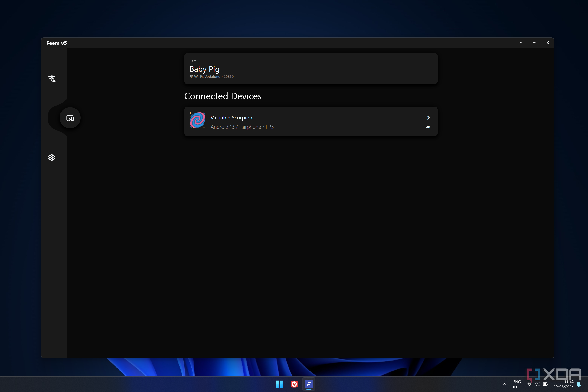Close the Feem v5 window
The width and height of the screenshot is (588, 392).
coord(548,43)
